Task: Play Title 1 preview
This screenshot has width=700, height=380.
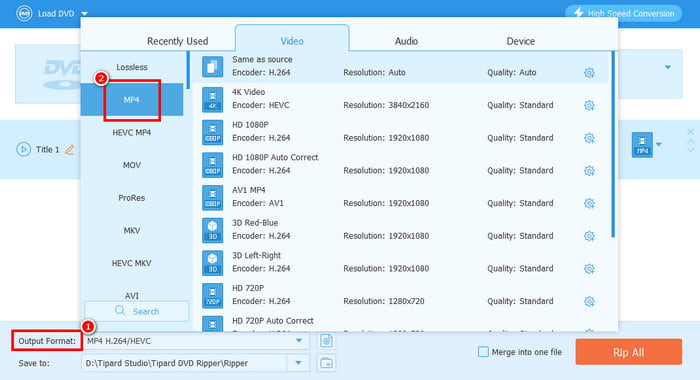Action: point(23,149)
